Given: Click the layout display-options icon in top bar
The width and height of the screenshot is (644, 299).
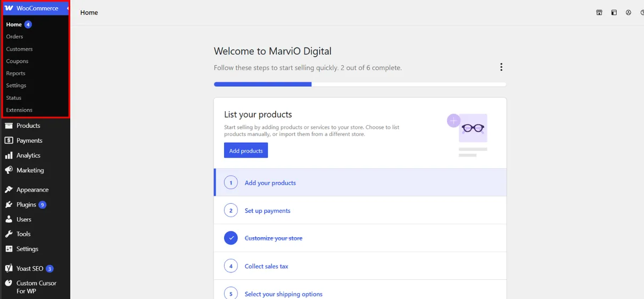Looking at the screenshot, I should pos(614,13).
